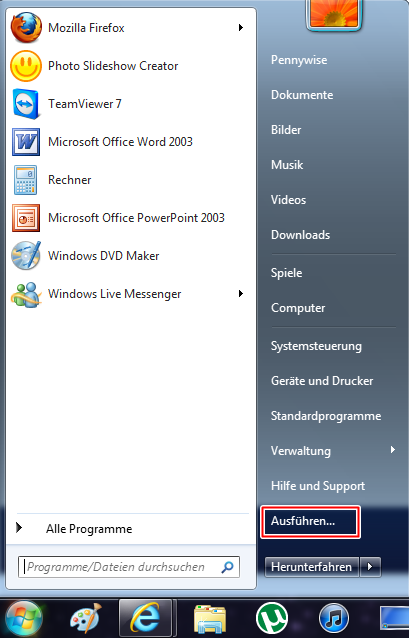409x638 pixels.
Task: Click the Photo Slideshow Creator smiley icon
Action: pos(26,66)
